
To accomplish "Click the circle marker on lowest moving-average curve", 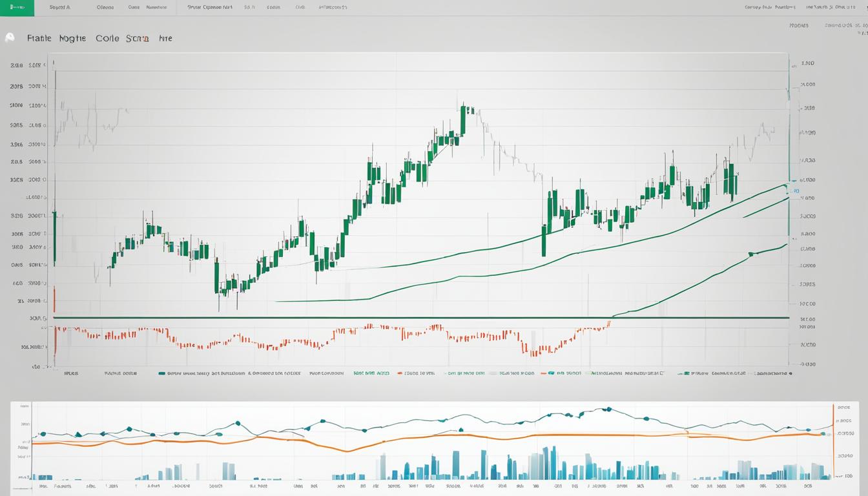I will (x=751, y=254).
